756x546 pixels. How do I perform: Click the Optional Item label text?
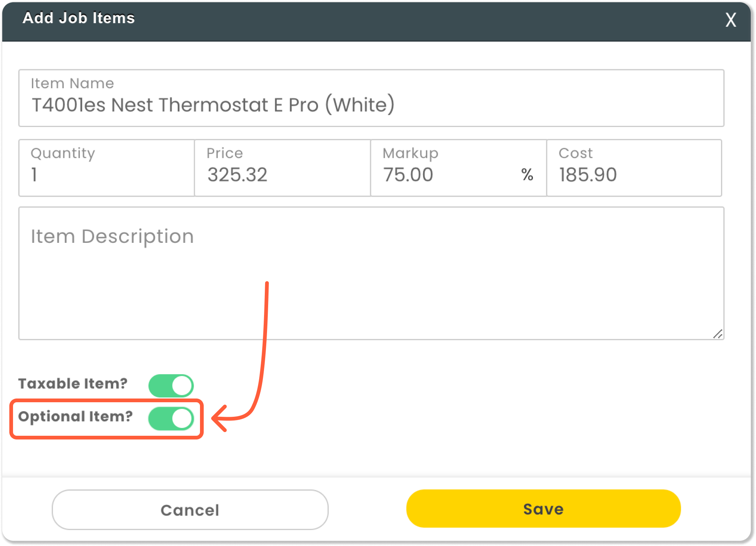pos(76,417)
